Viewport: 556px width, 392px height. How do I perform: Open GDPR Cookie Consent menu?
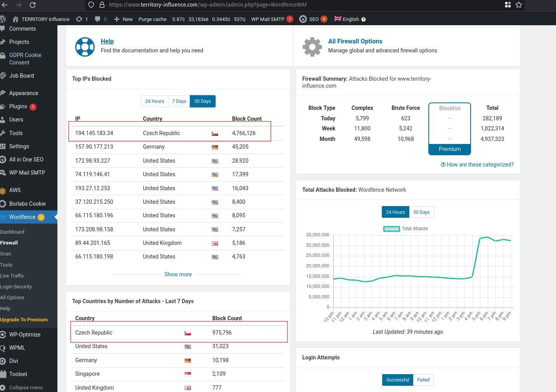pyautogui.click(x=25, y=59)
